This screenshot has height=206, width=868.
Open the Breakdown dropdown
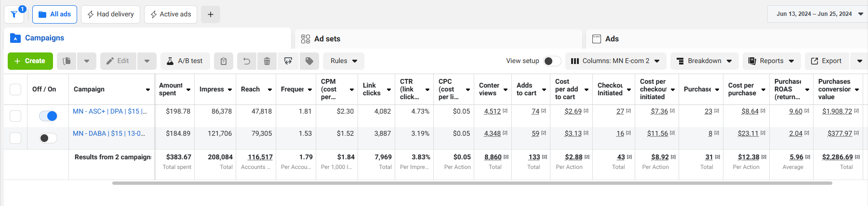tap(705, 61)
